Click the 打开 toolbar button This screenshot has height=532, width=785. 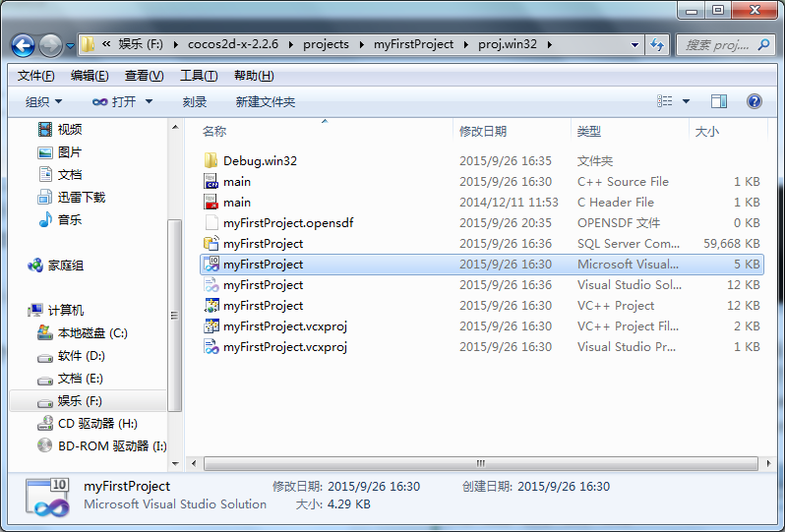(x=114, y=101)
